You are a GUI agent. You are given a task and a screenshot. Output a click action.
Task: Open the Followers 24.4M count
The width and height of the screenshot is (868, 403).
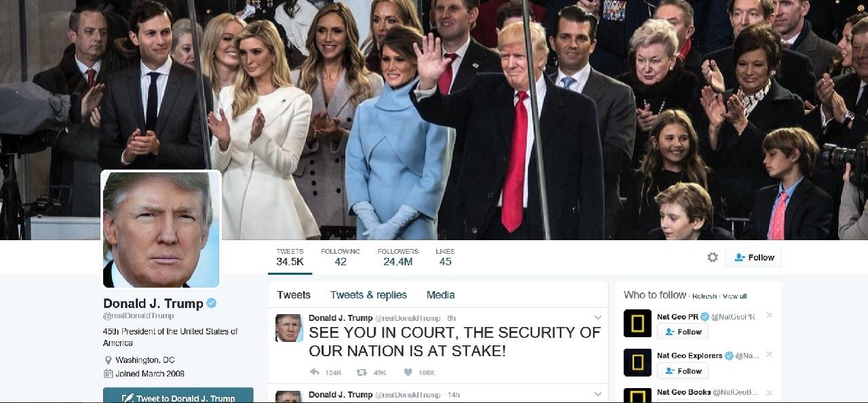398,256
